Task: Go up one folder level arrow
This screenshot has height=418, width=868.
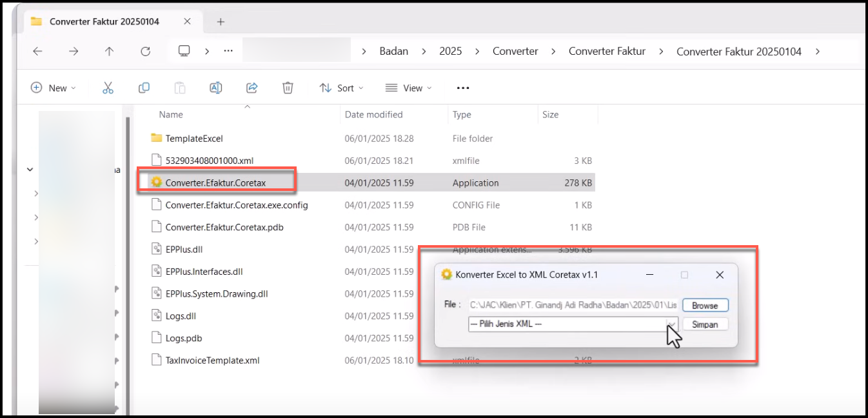Action: 109,52
